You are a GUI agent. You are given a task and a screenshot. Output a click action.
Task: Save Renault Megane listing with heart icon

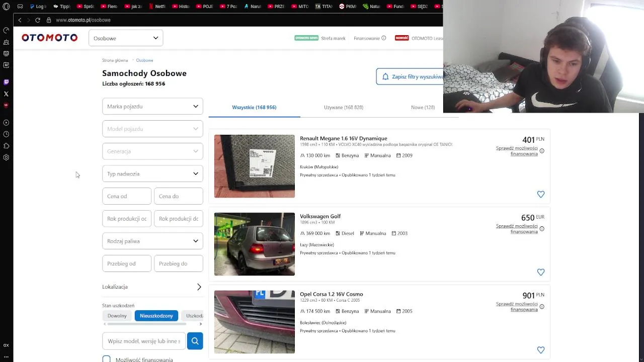(x=541, y=194)
